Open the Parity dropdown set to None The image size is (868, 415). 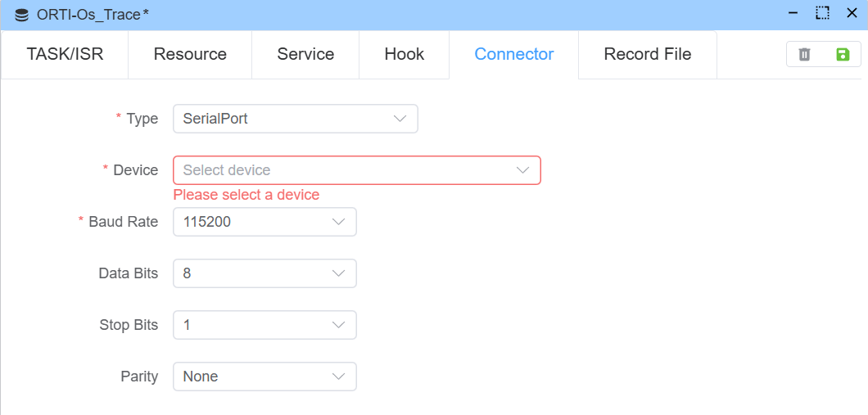coord(264,377)
